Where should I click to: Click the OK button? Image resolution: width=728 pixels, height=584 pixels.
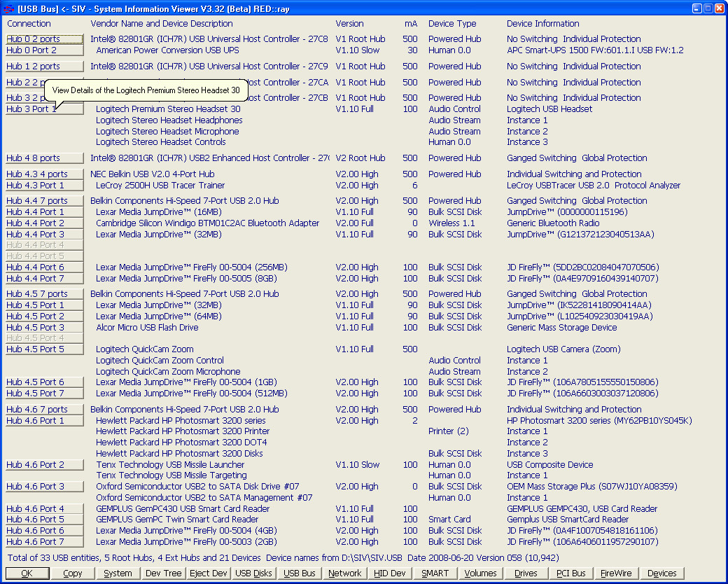27,573
